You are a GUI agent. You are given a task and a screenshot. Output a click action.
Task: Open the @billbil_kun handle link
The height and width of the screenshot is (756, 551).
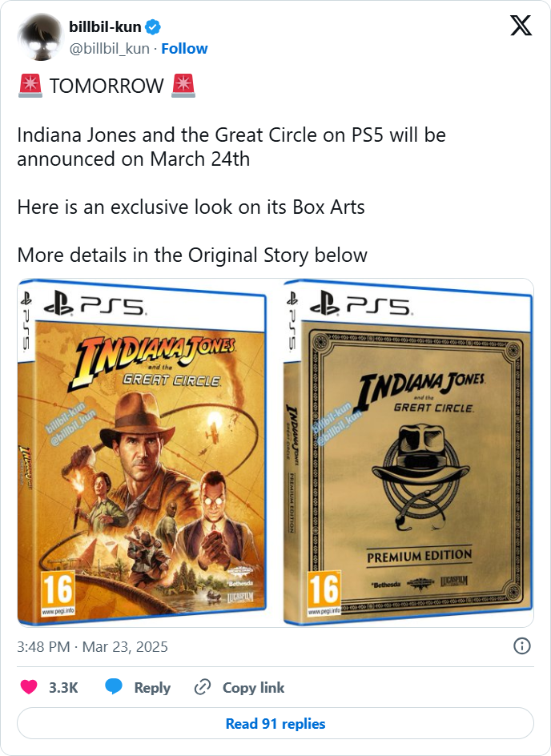click(x=110, y=49)
